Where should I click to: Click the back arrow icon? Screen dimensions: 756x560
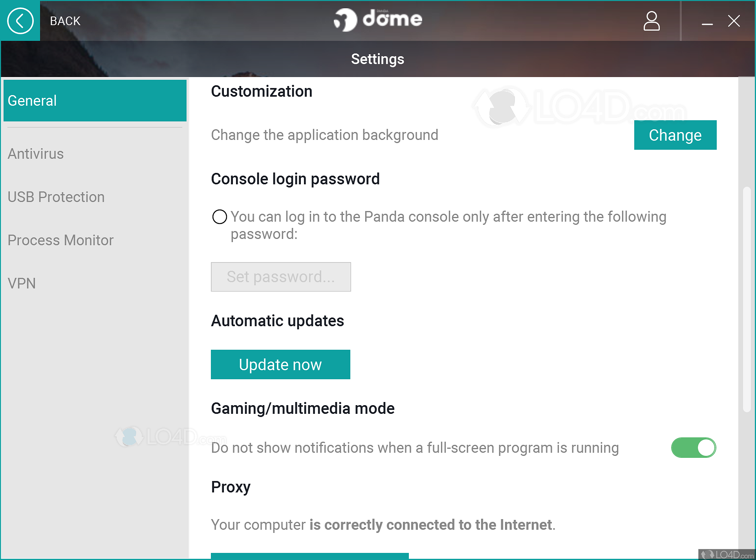(20, 21)
